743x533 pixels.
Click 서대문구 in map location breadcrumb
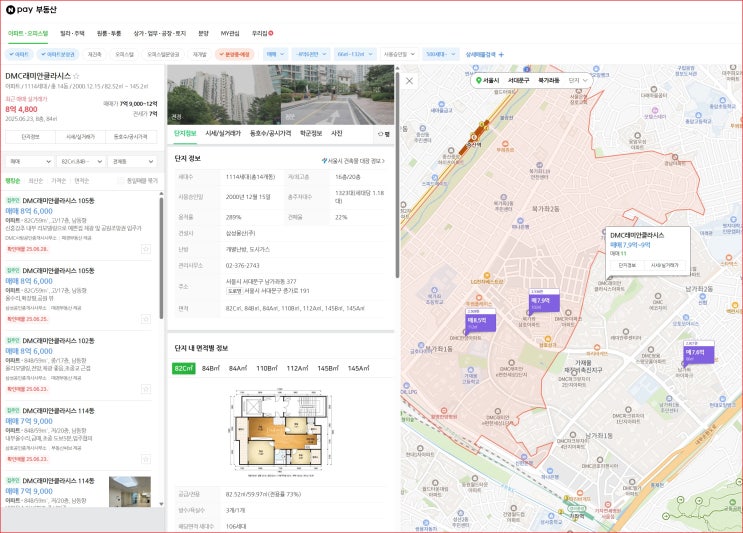click(518, 81)
